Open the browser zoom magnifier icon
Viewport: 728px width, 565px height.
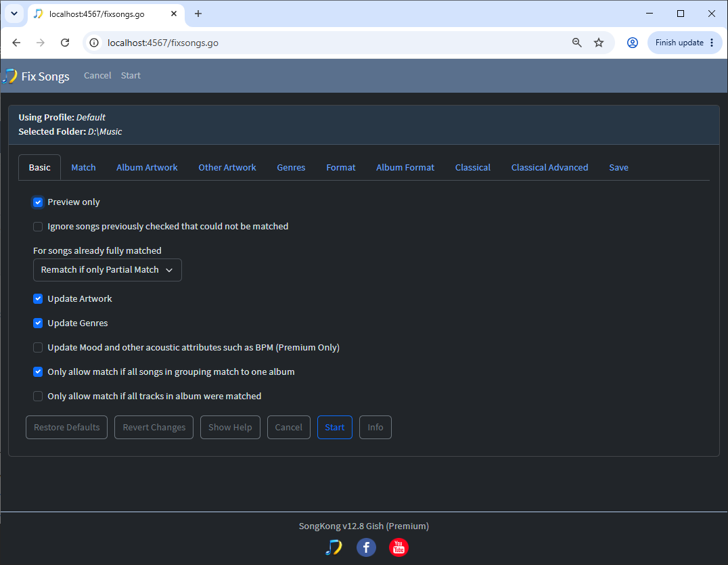576,43
